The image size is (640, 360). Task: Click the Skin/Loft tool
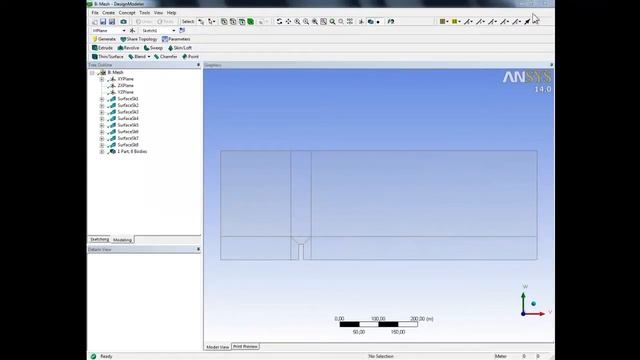coord(180,48)
